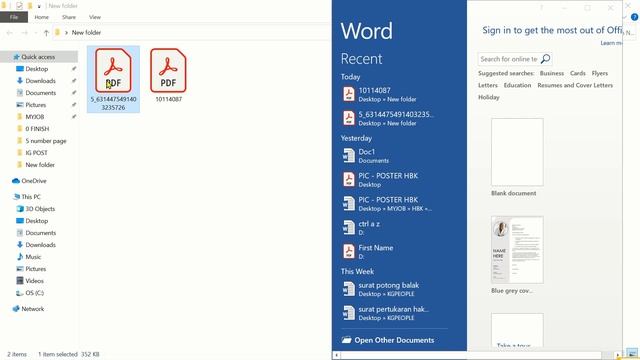The height and width of the screenshot is (360, 640).
Task: Open Videos folder under This PC
Action: coord(34,281)
